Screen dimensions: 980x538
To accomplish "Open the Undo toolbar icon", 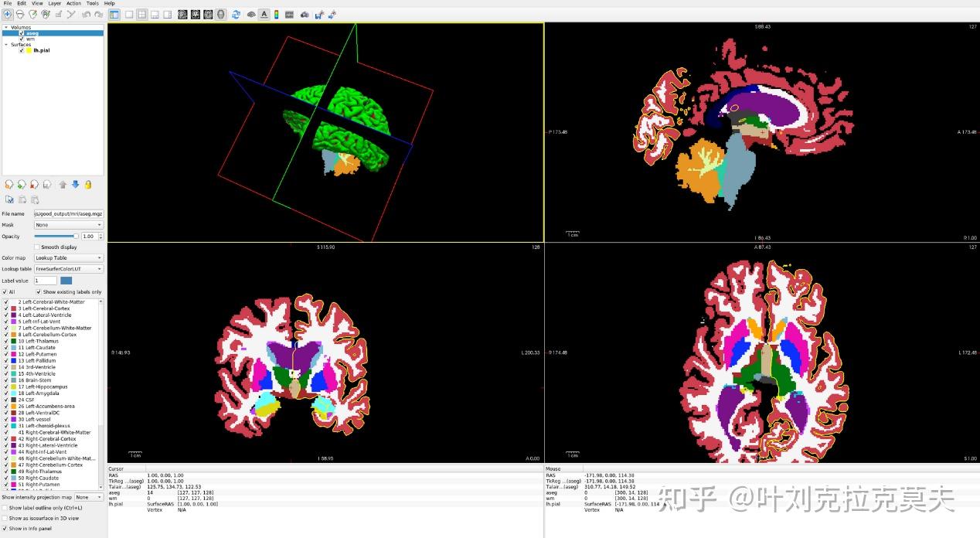I will [86, 14].
